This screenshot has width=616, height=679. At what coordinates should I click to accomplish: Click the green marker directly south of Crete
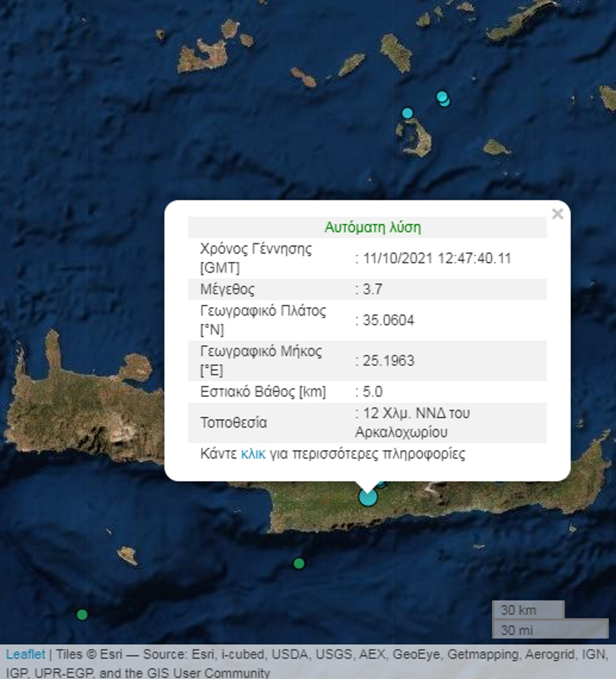click(299, 563)
